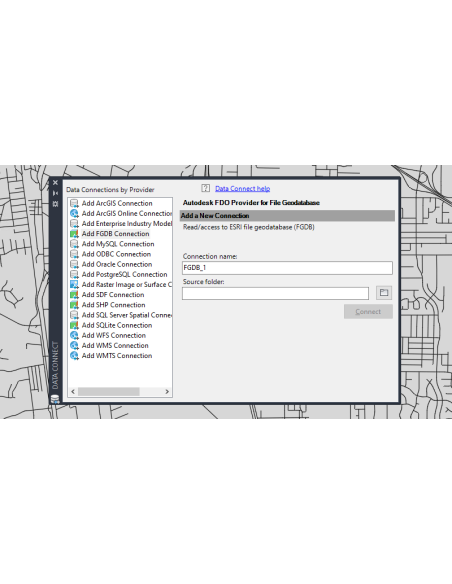Click the ArcGIS Online Connection globe icon

pyautogui.click(x=74, y=213)
